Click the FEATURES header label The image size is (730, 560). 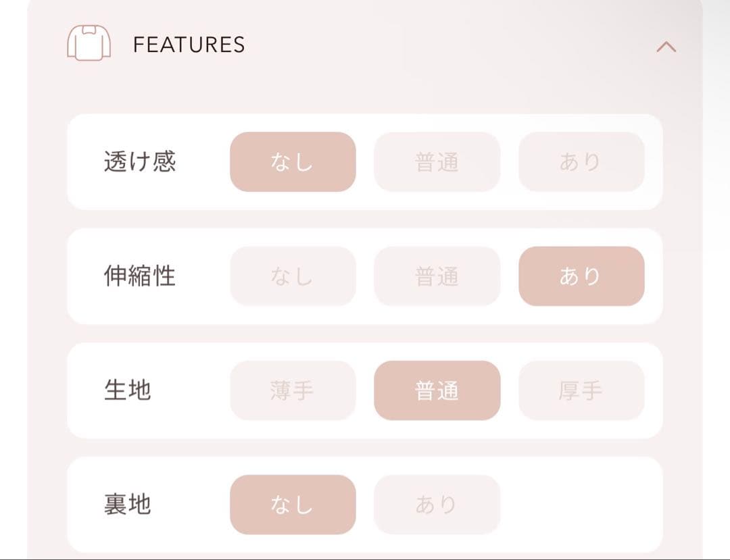coord(189,44)
